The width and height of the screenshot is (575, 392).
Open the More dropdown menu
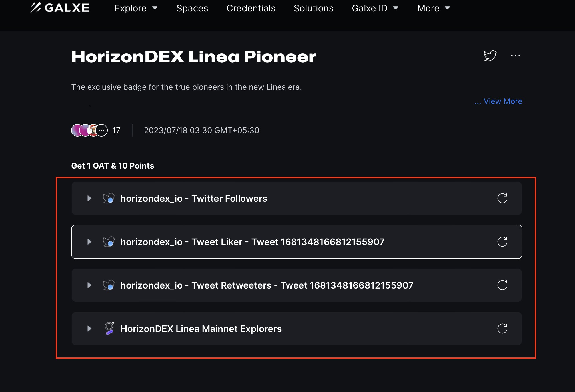click(434, 8)
